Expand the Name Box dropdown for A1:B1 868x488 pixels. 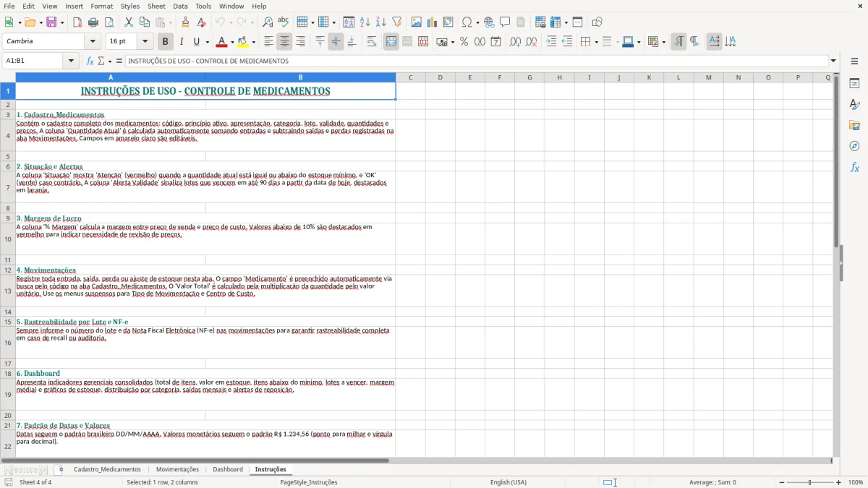click(x=72, y=61)
